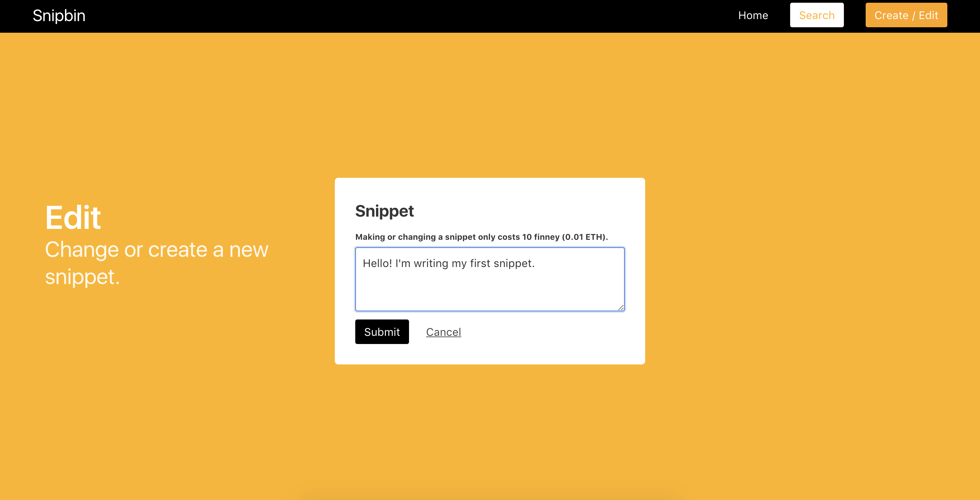Click the '10 finney' cost text
The height and width of the screenshot is (500, 980).
(x=541, y=237)
